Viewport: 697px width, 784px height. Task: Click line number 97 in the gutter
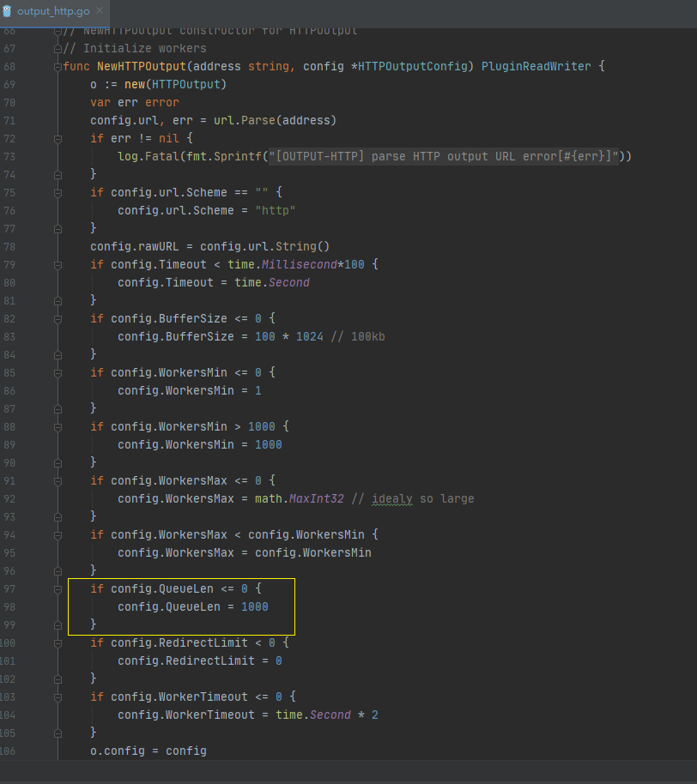click(9, 589)
